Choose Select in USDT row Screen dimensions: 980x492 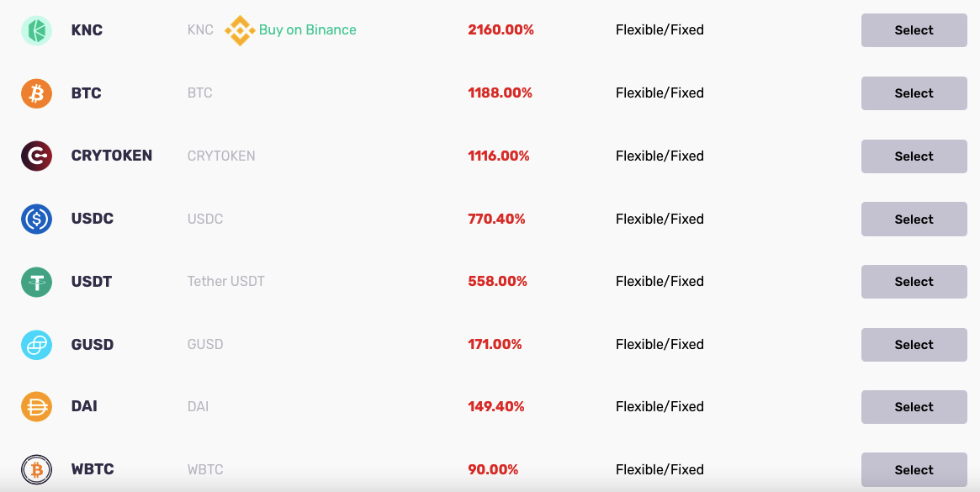[914, 281]
